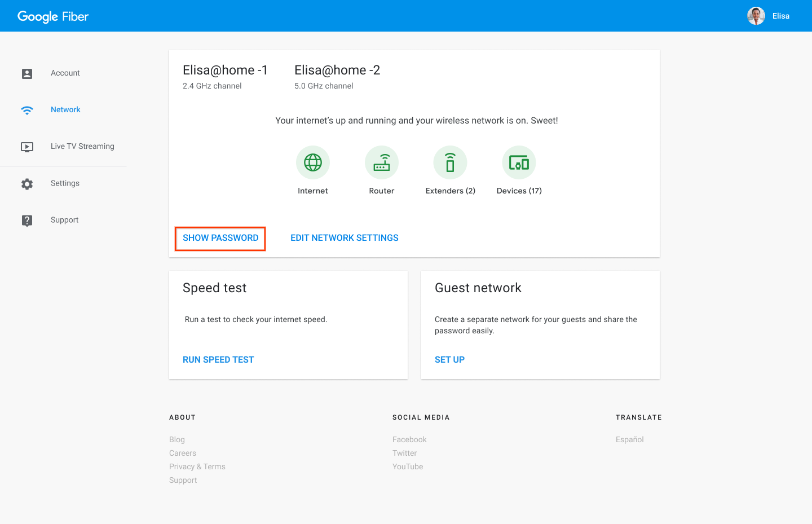Open the Facebook link

point(409,439)
